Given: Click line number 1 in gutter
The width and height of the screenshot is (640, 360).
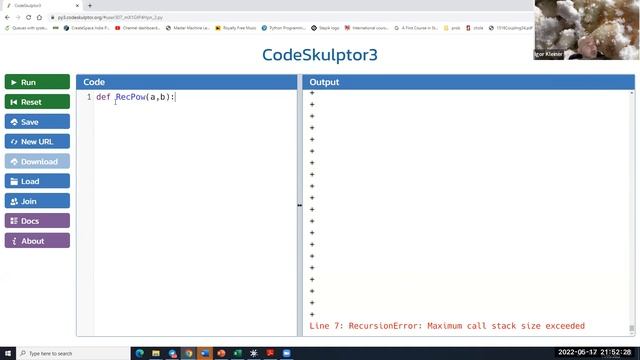Looking at the screenshot, I should 89,97.
